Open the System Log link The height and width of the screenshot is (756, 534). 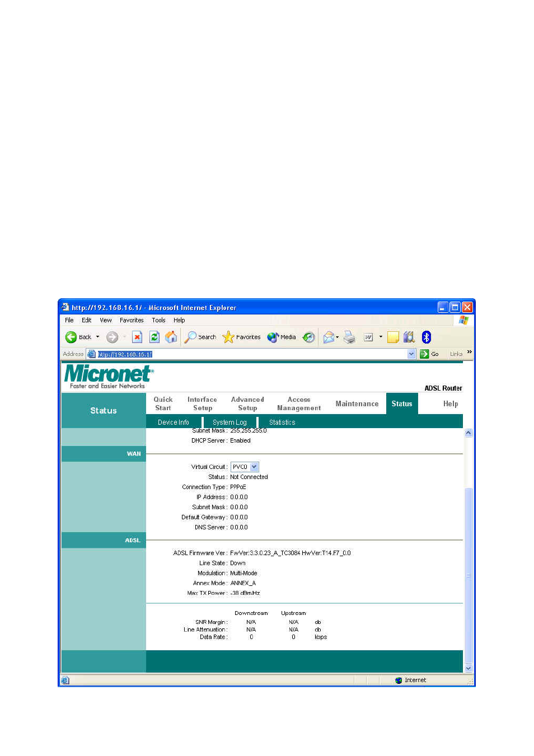(x=229, y=422)
